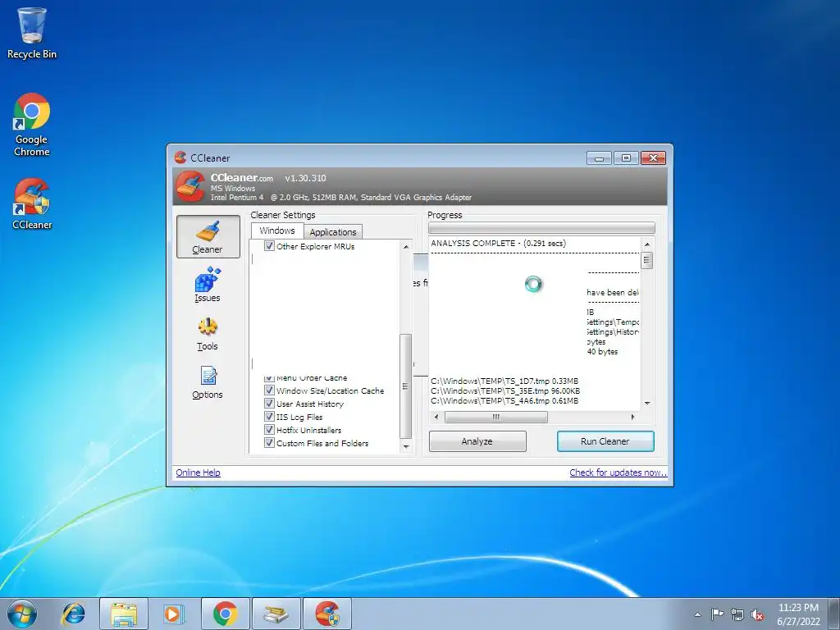Viewport: 840px width, 630px height.
Task: Click the Run Cleaner button
Action: click(x=605, y=441)
